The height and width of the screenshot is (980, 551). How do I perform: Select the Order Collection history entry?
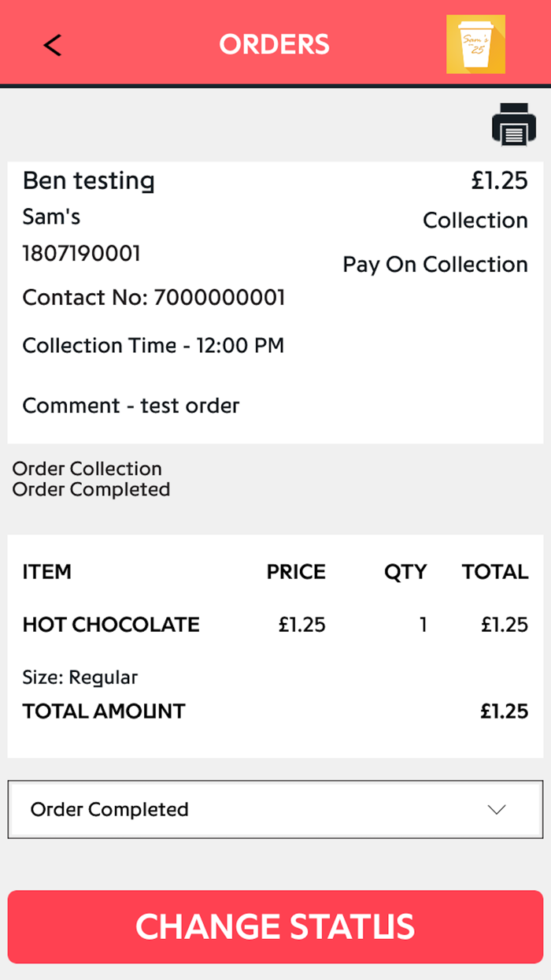87,468
